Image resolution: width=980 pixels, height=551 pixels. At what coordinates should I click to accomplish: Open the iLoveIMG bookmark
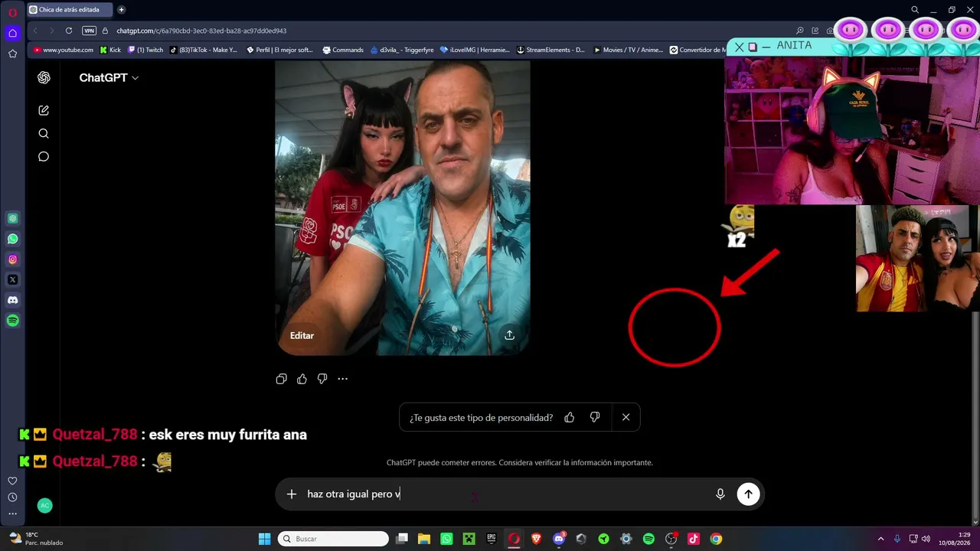point(475,50)
